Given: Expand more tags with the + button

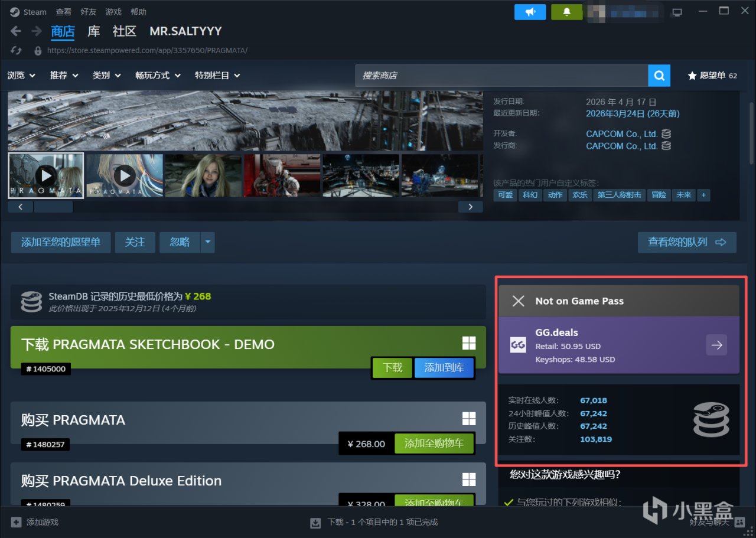Looking at the screenshot, I should (703, 195).
